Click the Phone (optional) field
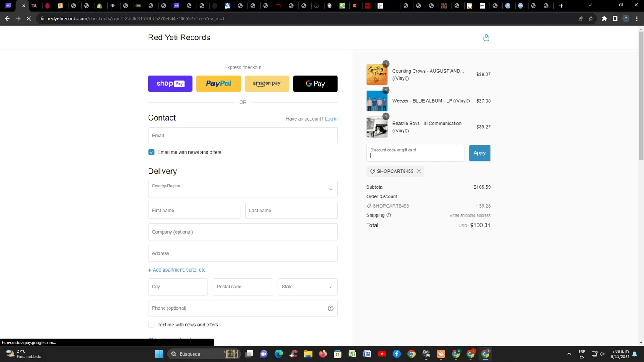This screenshot has height=362, width=644. (243, 308)
